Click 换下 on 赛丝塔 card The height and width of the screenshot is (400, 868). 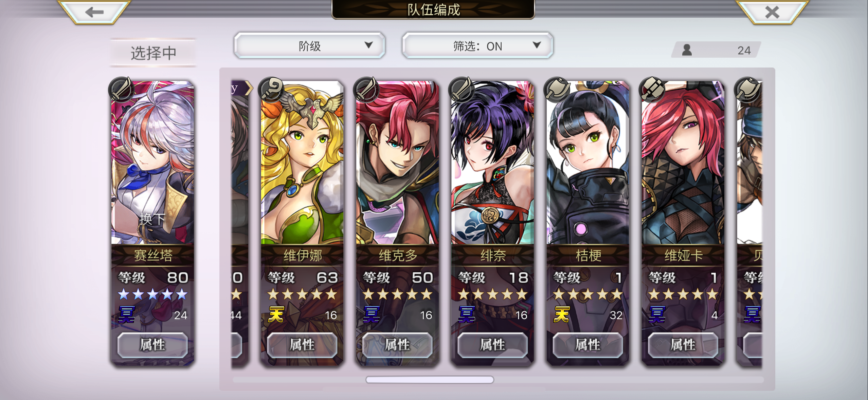point(152,219)
